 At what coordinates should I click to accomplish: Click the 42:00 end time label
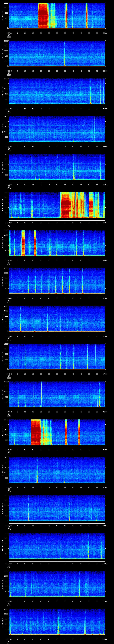click(x=105, y=184)
